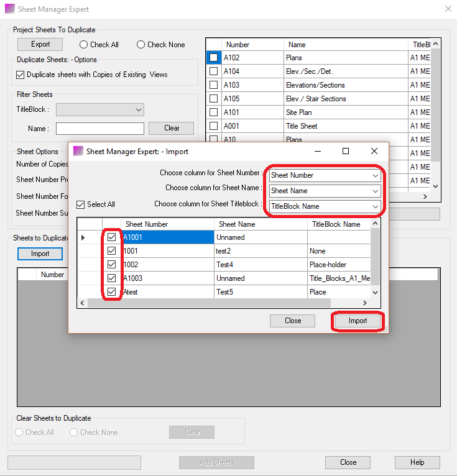Close the Sheet Manager Expert window
The image size is (457, 476).
coord(448,9)
